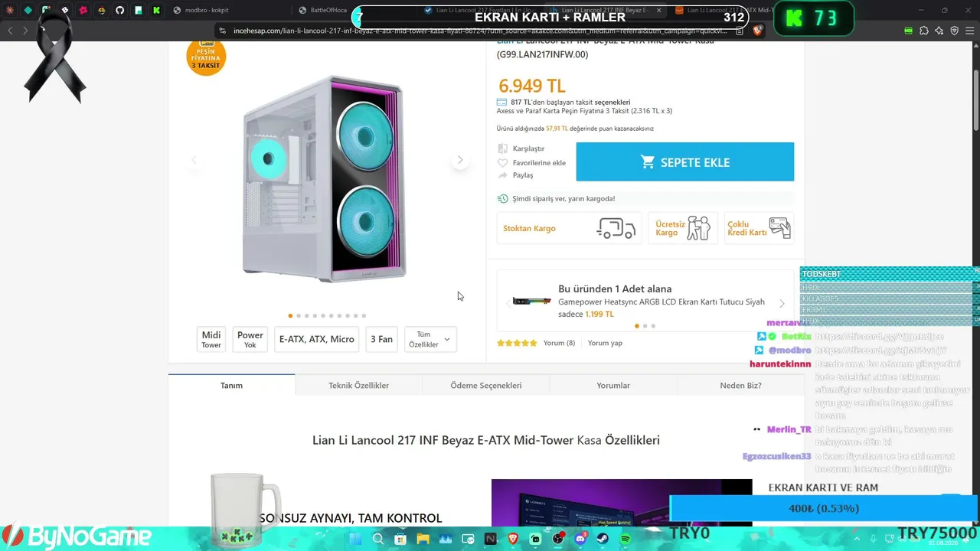
Task: Open the GitHub pinned tab
Action: [119, 10]
